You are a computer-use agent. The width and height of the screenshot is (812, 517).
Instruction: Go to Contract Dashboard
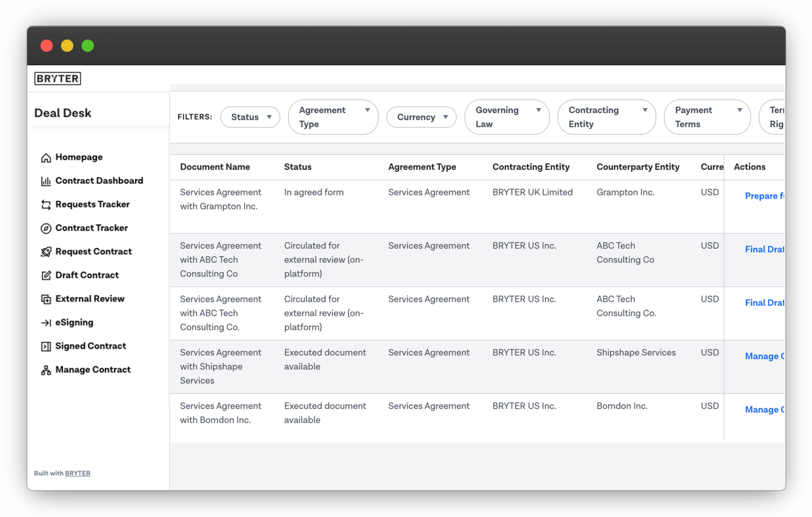pyautogui.click(x=99, y=180)
